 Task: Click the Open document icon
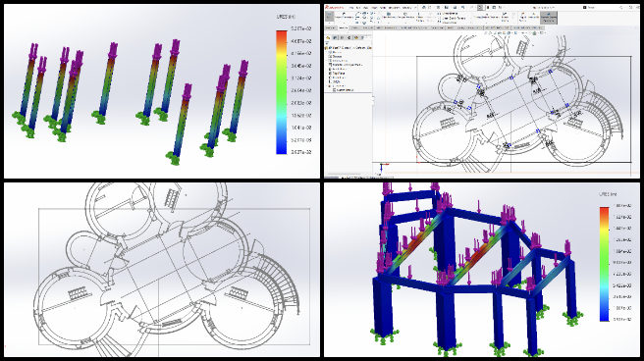coord(438,8)
